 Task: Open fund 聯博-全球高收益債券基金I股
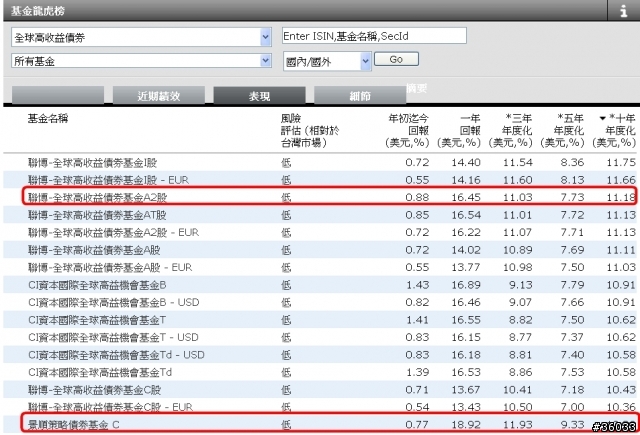[93, 163]
